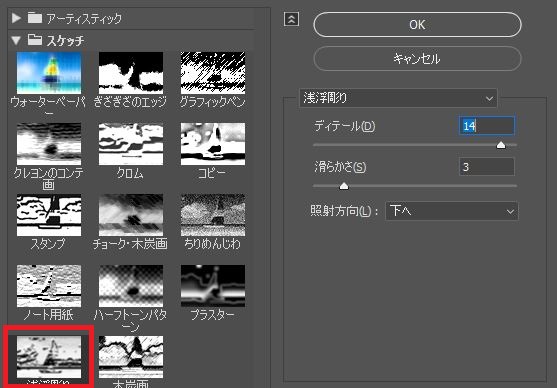This screenshot has width=557, height=388.
Task: Click the 滑らかさ slider track
Action: coord(415,186)
